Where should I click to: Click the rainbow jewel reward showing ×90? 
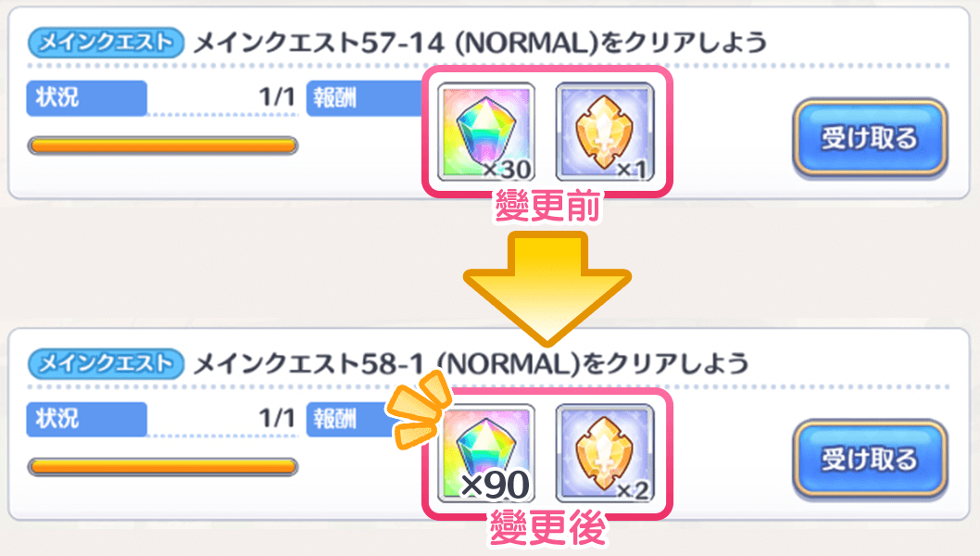point(485,453)
